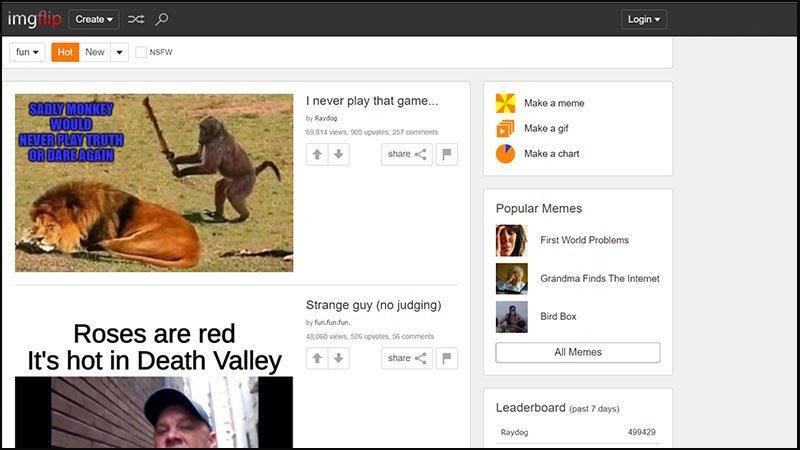Expand the Create dropdown menu

tap(94, 19)
